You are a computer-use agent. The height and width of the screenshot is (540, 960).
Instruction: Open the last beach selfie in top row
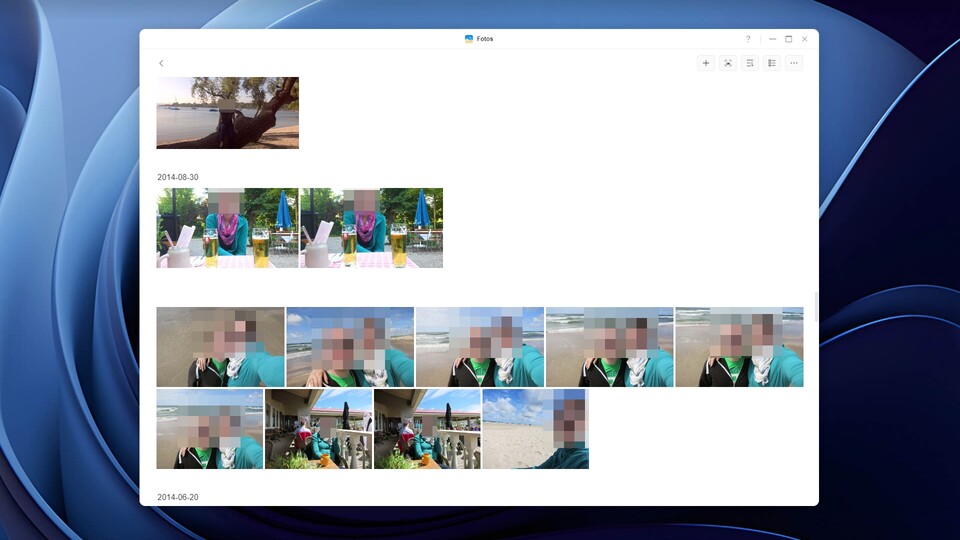coord(739,347)
